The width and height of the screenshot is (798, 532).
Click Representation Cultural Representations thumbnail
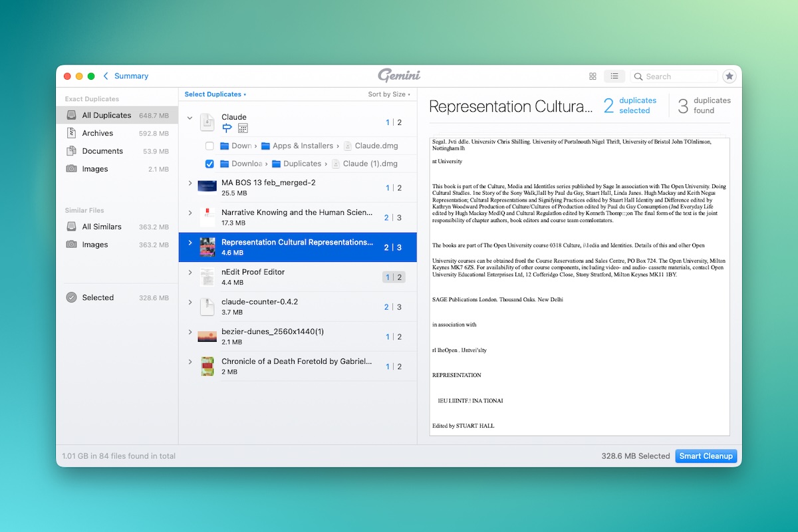click(207, 247)
